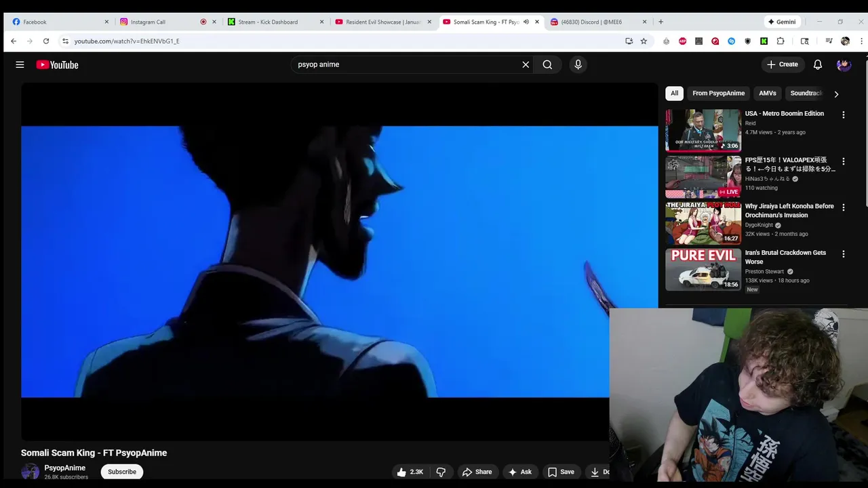
Task: Open more options for USA Metro Boomin video
Action: pos(844,115)
